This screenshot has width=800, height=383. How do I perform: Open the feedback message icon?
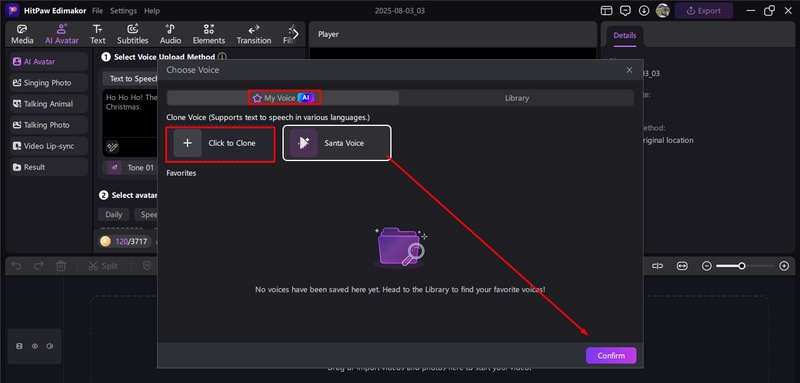[625, 11]
